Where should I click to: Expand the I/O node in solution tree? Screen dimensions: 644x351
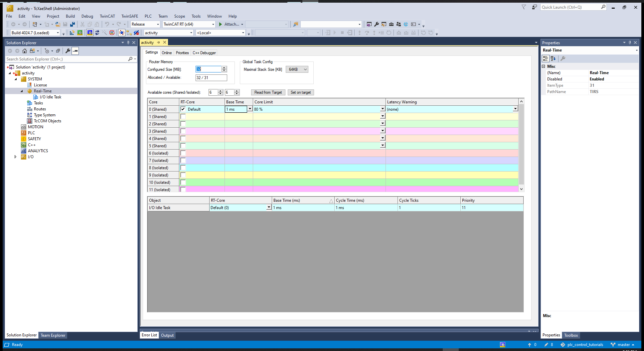[x=15, y=157]
